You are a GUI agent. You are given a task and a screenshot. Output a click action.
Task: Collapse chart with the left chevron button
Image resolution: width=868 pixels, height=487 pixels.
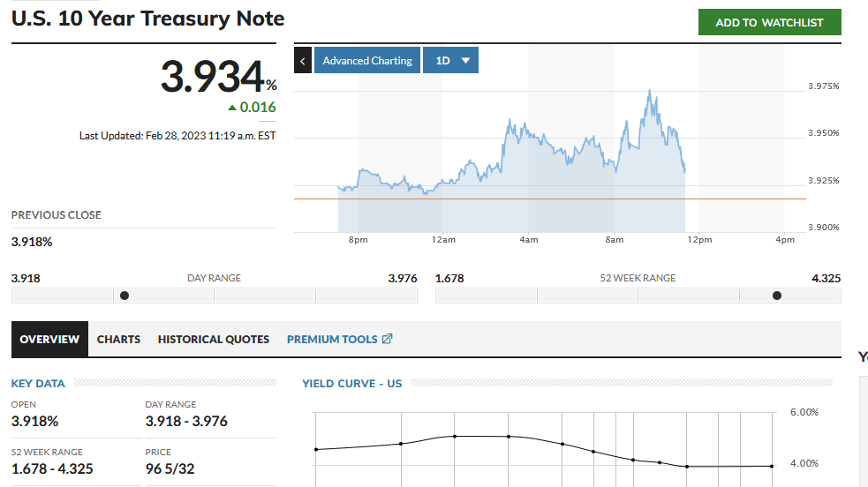pos(302,60)
